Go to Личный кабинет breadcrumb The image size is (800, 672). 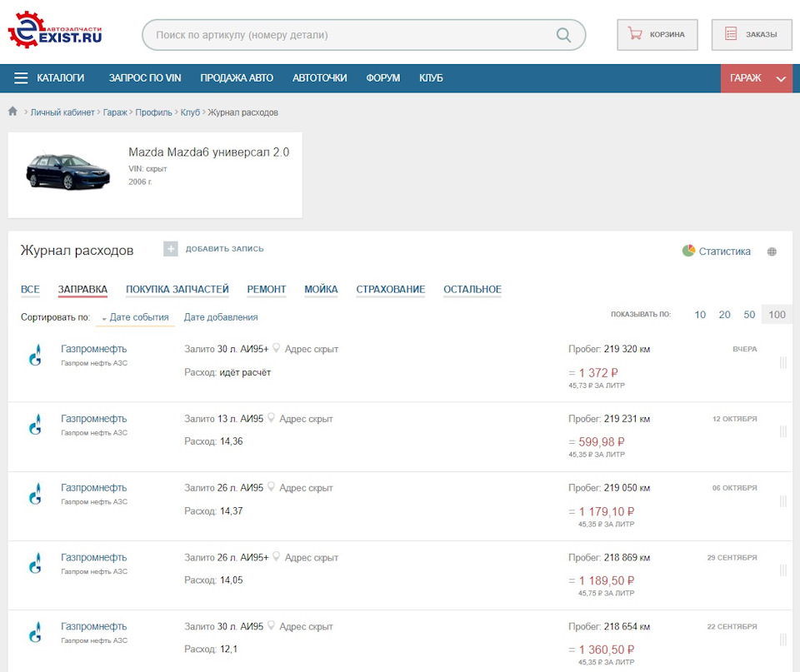click(62, 112)
